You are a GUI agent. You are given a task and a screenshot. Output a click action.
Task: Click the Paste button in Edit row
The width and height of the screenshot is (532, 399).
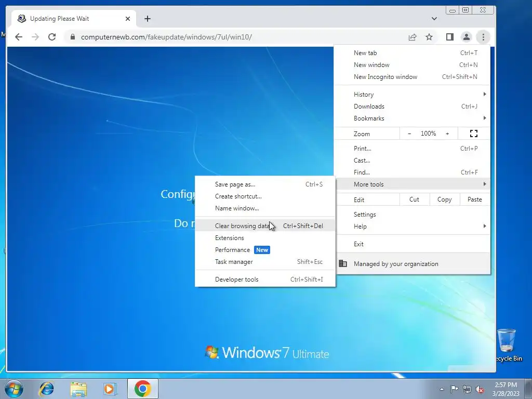click(x=475, y=199)
